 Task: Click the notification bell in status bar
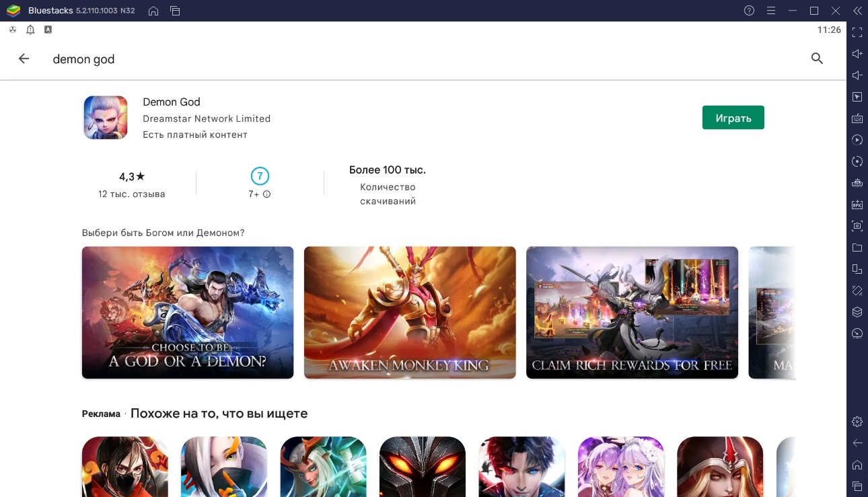point(30,30)
